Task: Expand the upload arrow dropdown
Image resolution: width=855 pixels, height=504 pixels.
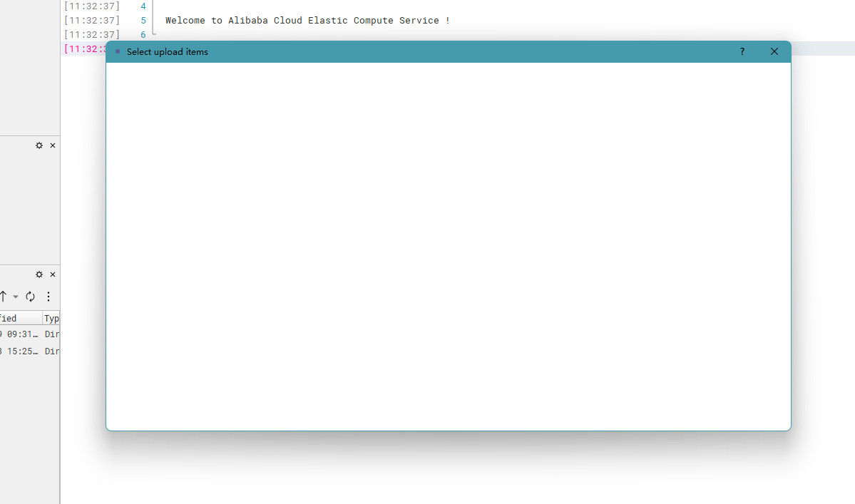Action: tap(16, 297)
